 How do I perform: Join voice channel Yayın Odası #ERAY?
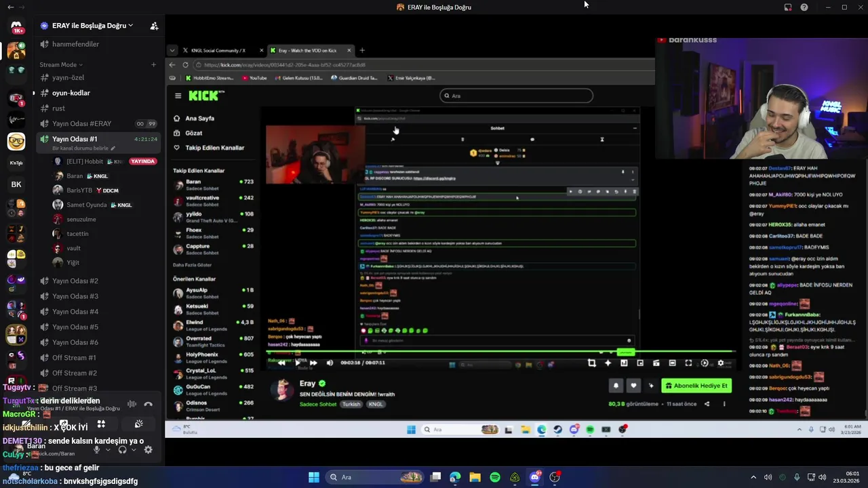click(x=98, y=123)
